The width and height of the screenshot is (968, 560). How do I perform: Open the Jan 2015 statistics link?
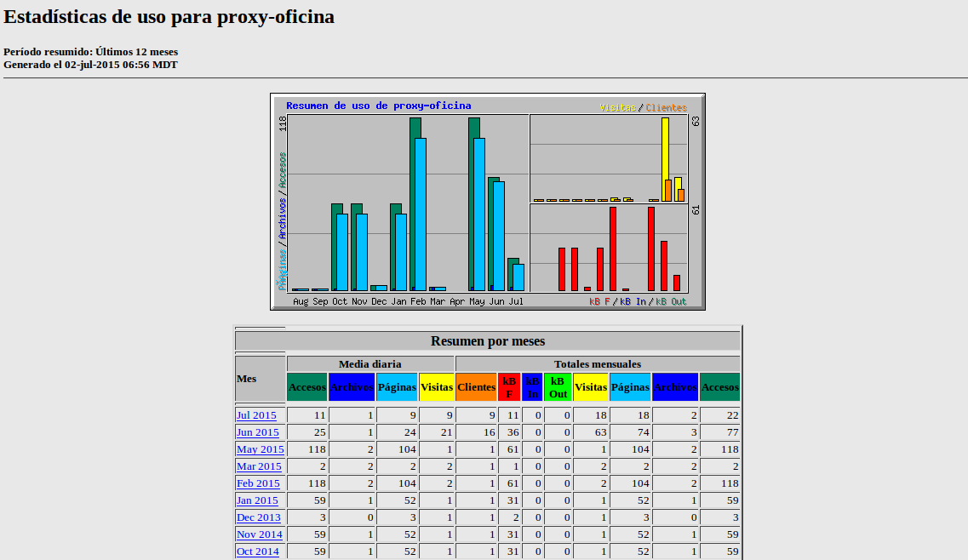tap(257, 500)
